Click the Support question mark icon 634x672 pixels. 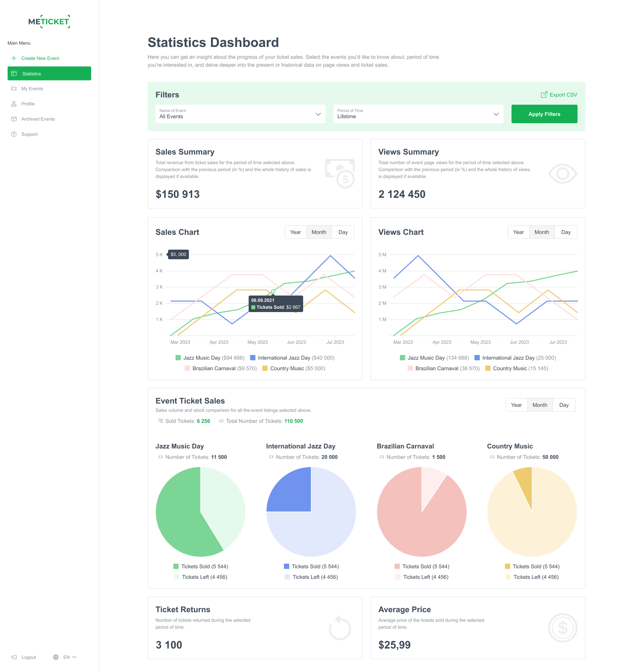[14, 134]
